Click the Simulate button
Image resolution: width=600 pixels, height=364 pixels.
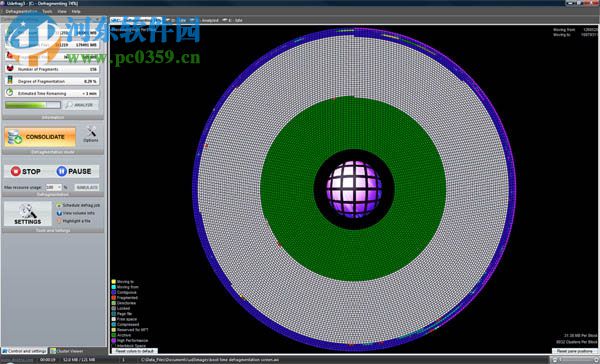(x=87, y=187)
